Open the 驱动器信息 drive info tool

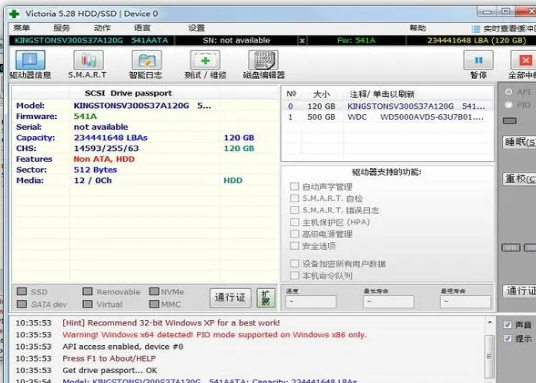click(30, 60)
